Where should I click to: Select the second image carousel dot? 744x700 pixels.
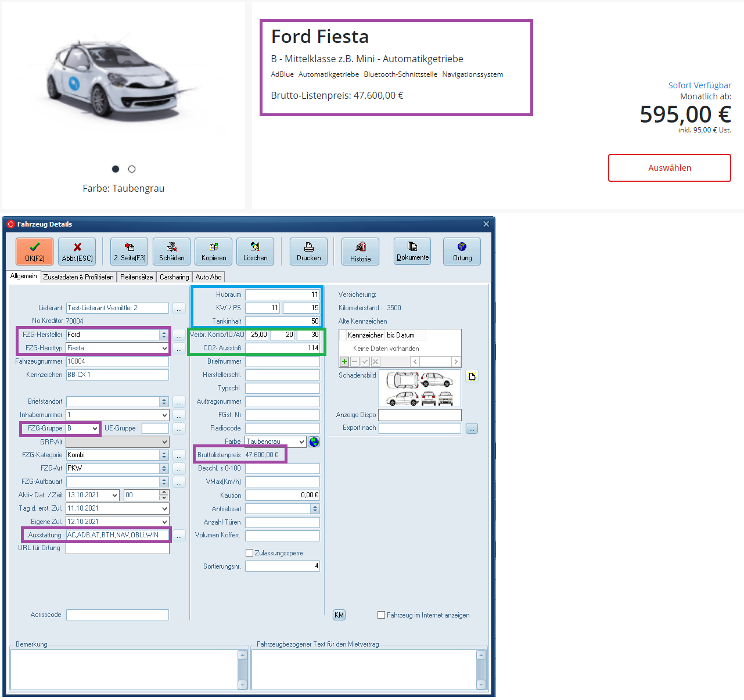click(132, 169)
